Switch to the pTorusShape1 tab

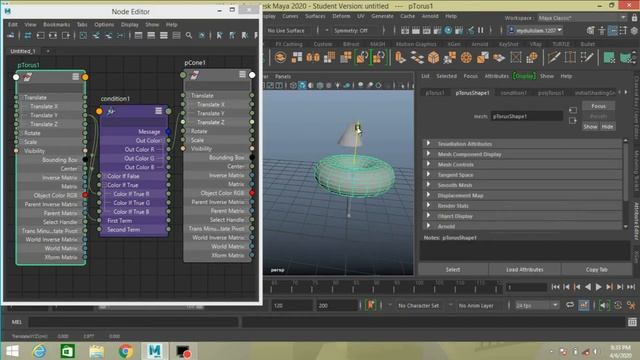tap(472, 93)
